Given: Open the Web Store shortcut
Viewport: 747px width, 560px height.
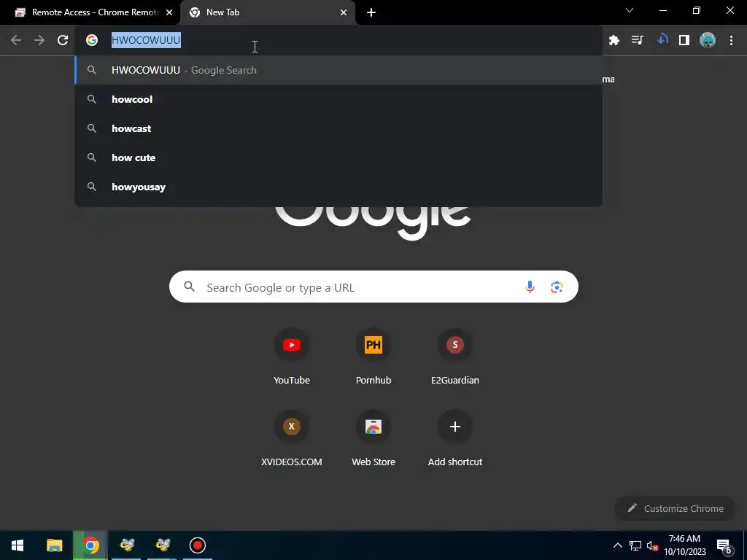Looking at the screenshot, I should click(373, 438).
